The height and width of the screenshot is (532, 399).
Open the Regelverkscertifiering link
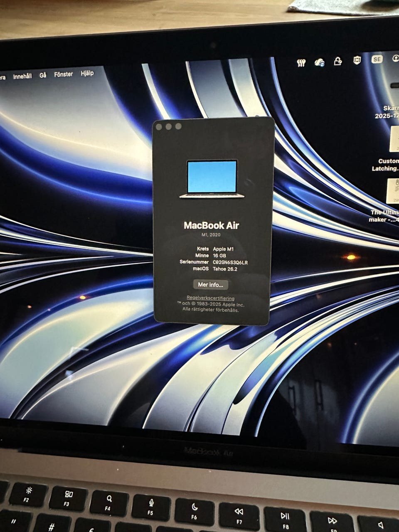pos(210,298)
